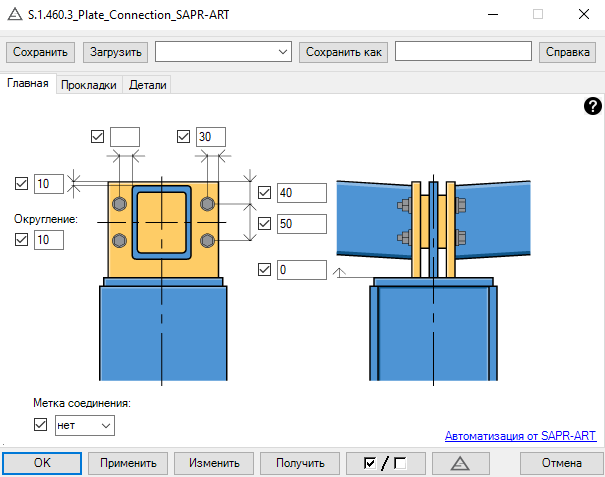Toggle the Округление checkbox
This screenshot has width=605, height=477.
pyautogui.click(x=22, y=239)
